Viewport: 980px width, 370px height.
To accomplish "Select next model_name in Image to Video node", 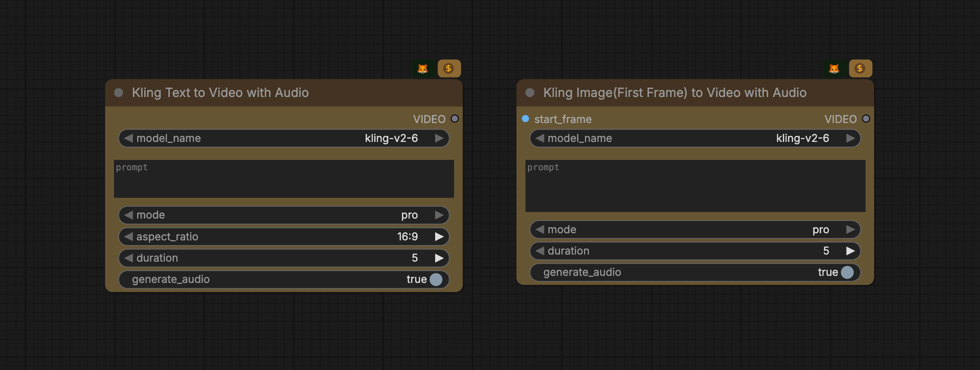I will (x=851, y=138).
